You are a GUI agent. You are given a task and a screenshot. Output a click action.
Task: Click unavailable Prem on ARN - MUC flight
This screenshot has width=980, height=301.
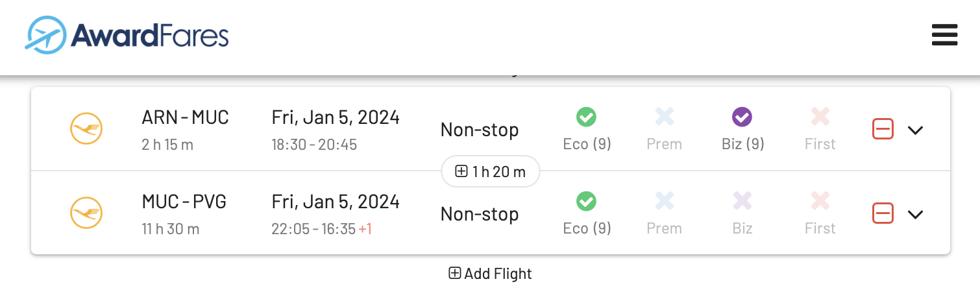point(664,129)
